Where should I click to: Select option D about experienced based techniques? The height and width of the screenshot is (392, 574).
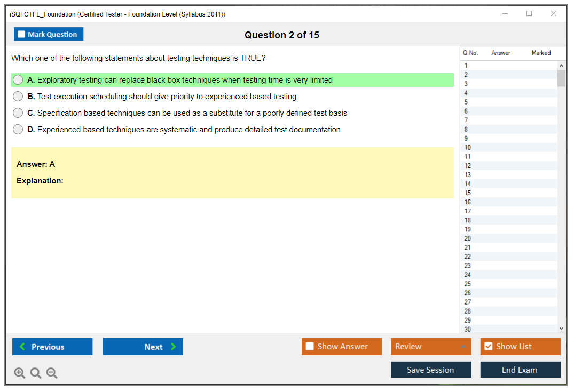click(18, 130)
